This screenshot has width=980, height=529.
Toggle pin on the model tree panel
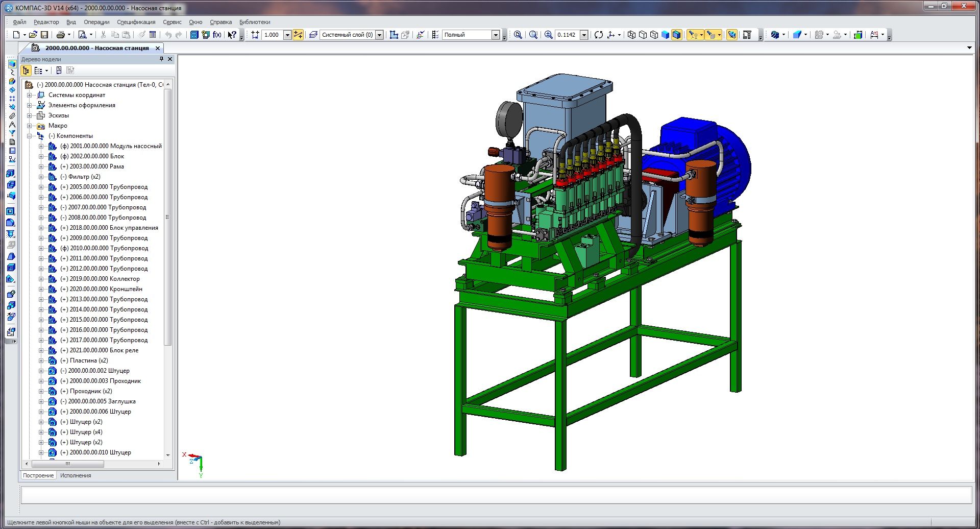coord(161,59)
